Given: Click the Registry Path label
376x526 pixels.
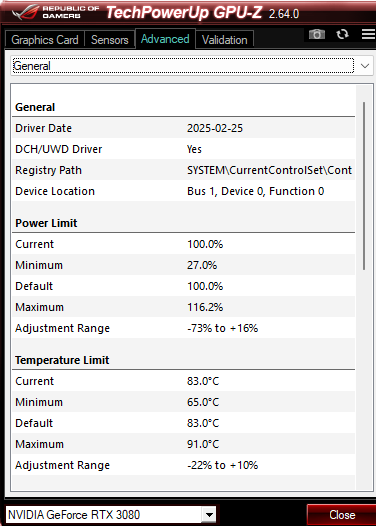Looking at the screenshot, I should (48, 170).
